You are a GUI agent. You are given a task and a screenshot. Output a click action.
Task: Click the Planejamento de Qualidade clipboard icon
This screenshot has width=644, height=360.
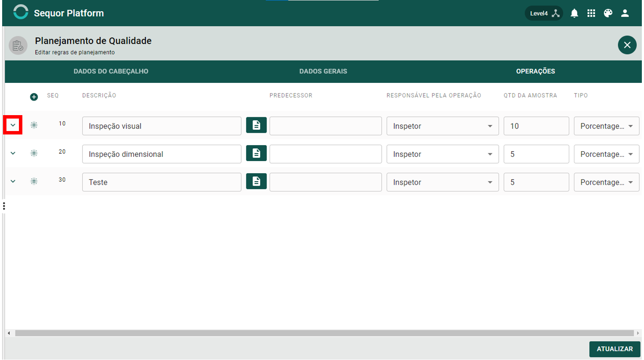(18, 45)
